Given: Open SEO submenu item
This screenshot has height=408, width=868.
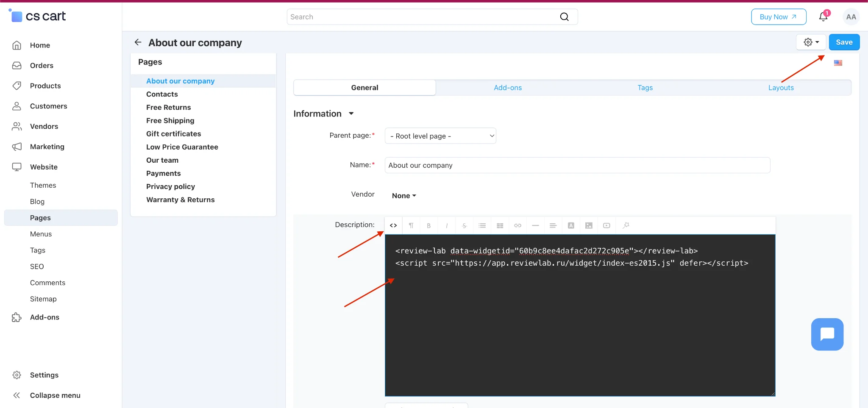Looking at the screenshot, I should (37, 266).
